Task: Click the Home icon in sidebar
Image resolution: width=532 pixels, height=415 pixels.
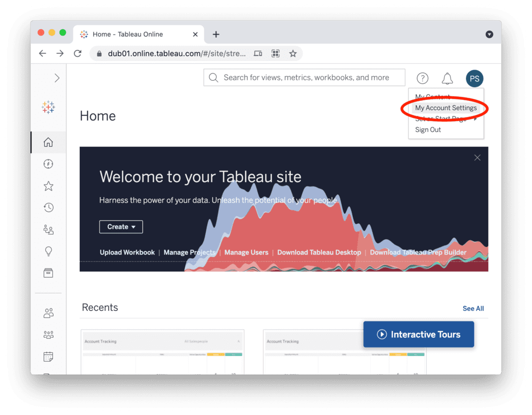Action: click(48, 142)
